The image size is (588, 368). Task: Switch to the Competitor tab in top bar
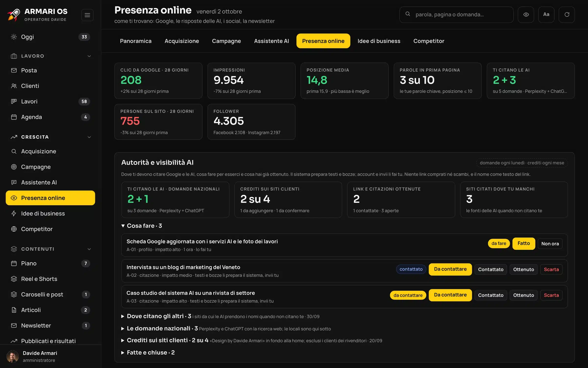(x=429, y=41)
